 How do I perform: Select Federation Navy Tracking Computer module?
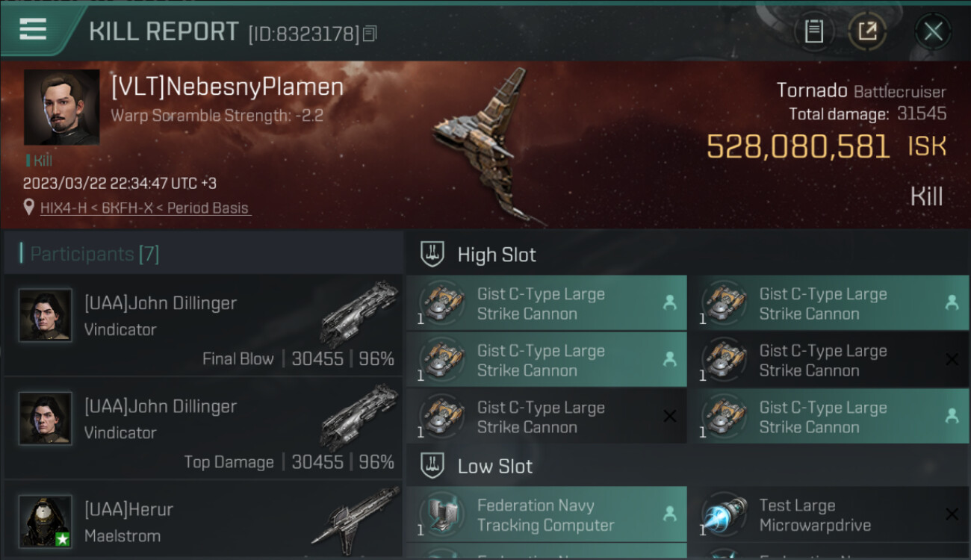(547, 514)
